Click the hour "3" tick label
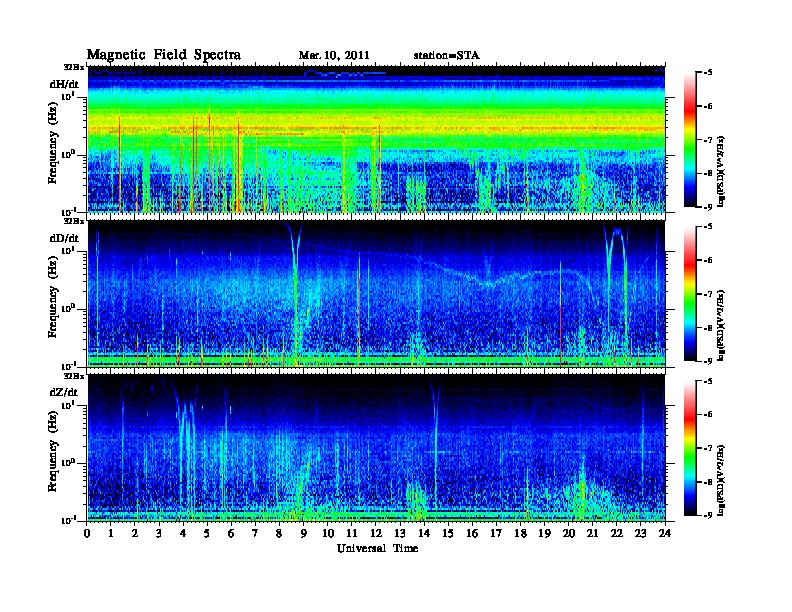 159,533
